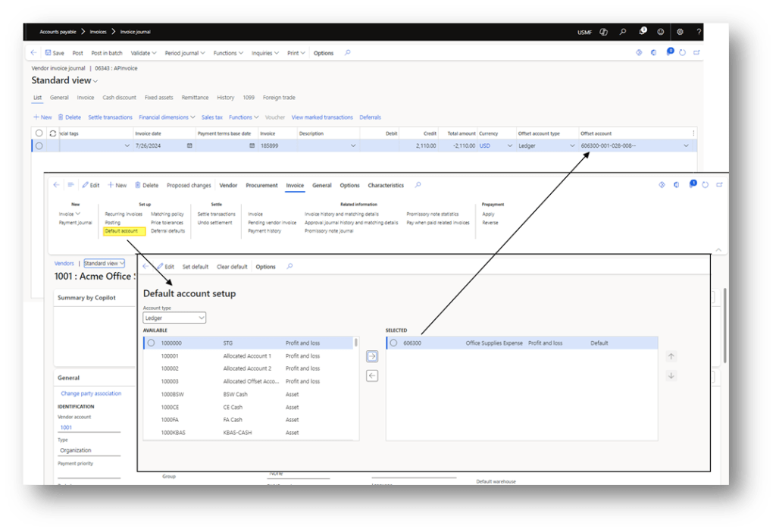Click the Delete trash icon in journal lines
This screenshot has height=532, width=776.
(x=61, y=117)
